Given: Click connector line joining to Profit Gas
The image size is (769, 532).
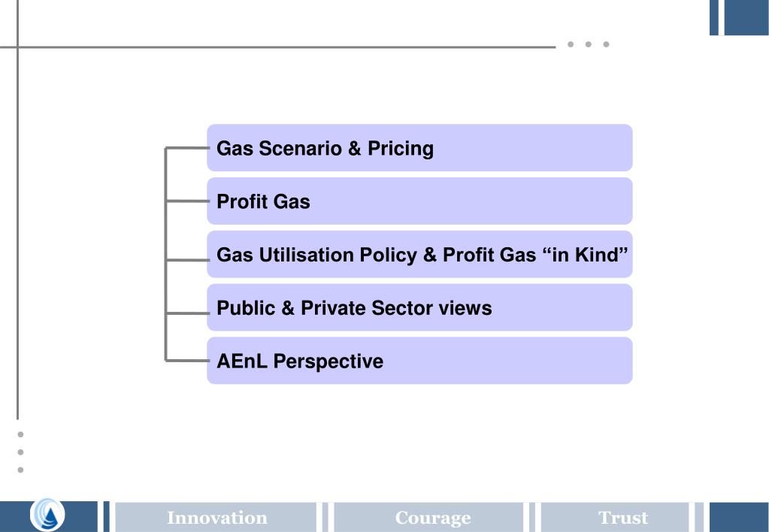Looking at the screenshot, I should [x=187, y=201].
